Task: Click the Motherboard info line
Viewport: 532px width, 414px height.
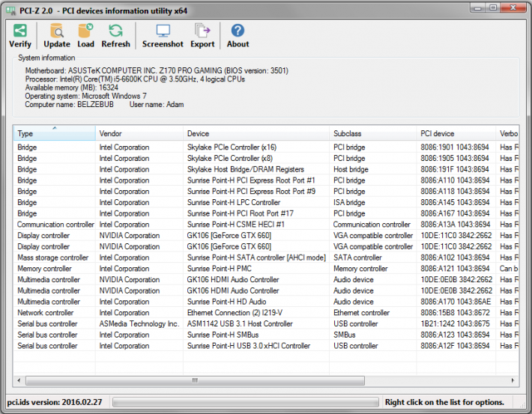Action: (157, 70)
